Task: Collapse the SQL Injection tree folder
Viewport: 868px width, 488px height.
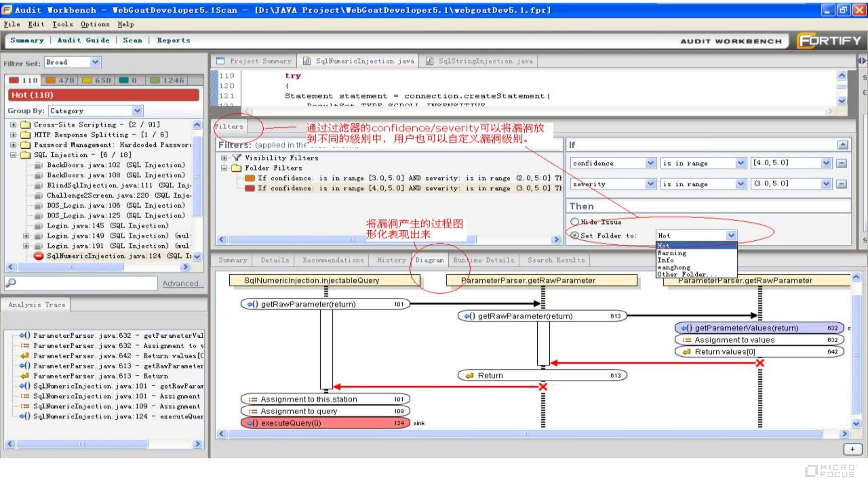Action: [13, 155]
